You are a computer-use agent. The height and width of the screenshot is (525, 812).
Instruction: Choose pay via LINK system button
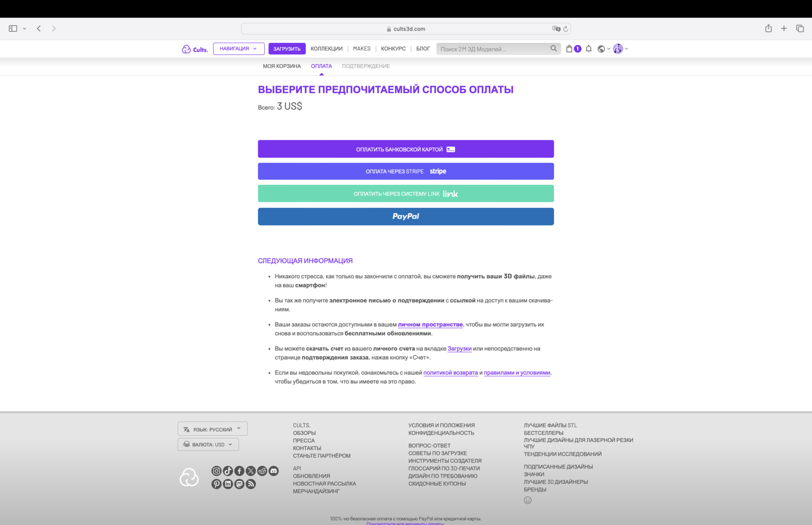[406, 194]
